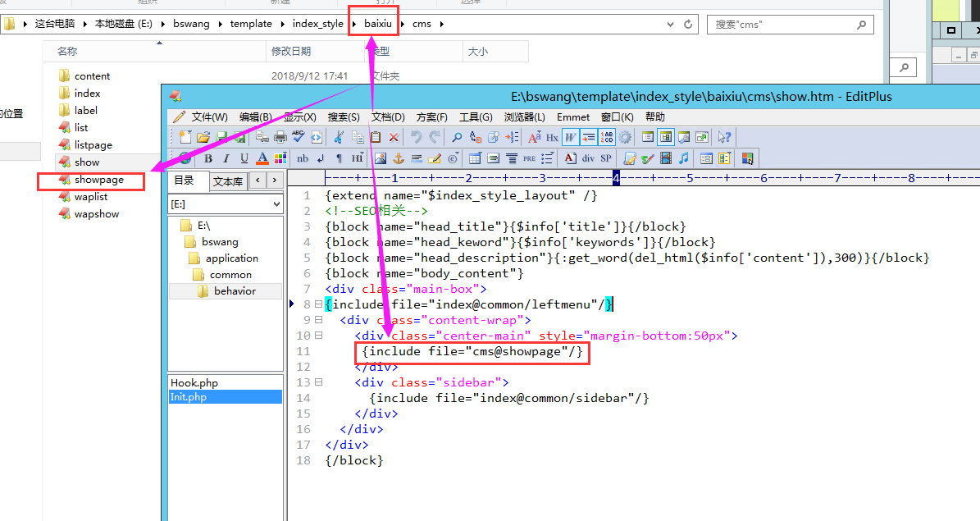
Task: Click the New file icon in EditPlus toolbar
Action: [x=185, y=137]
